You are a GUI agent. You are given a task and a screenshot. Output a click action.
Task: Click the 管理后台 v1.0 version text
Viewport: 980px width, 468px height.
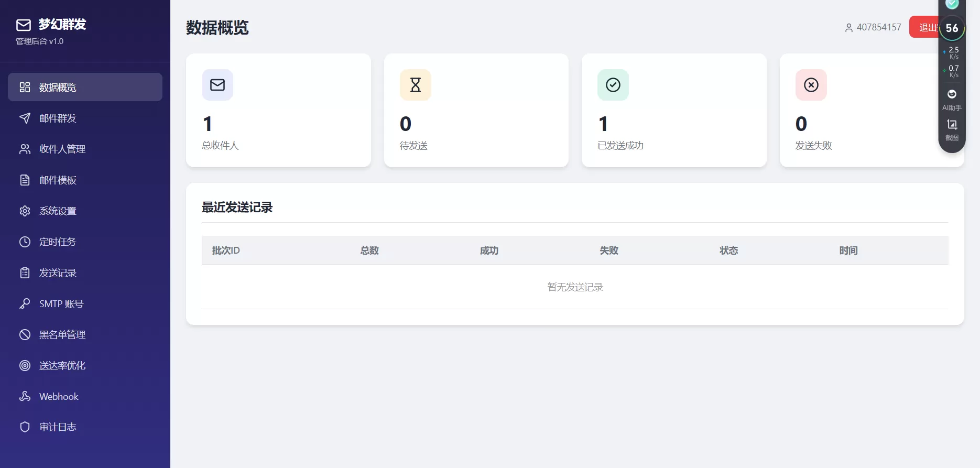pyautogui.click(x=39, y=41)
